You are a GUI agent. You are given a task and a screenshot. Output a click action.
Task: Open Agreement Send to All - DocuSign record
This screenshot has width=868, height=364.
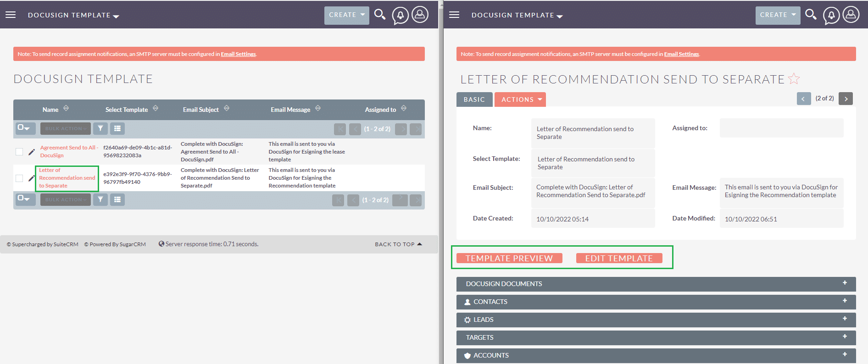(x=69, y=152)
